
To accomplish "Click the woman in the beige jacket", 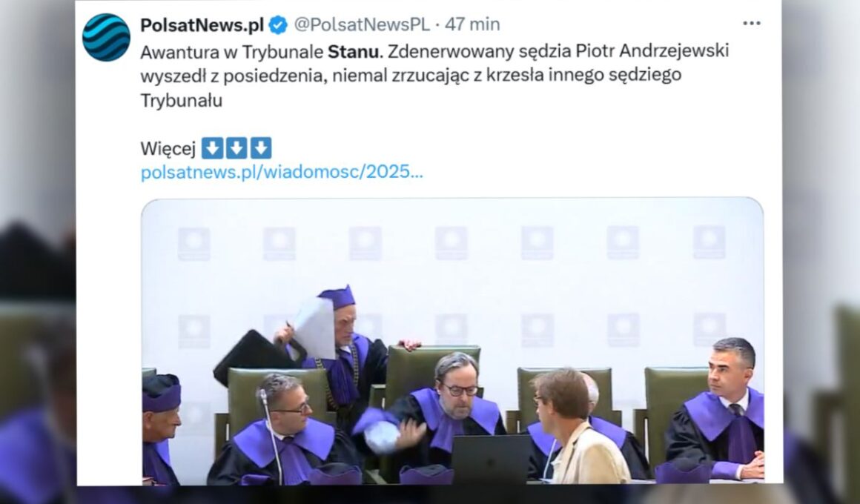I will click(577, 427).
